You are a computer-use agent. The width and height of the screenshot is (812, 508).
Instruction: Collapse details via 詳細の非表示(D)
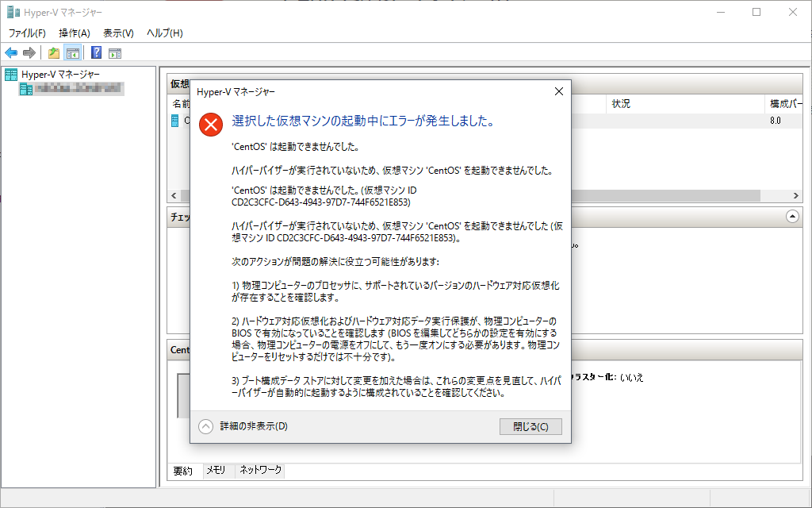pos(243,426)
